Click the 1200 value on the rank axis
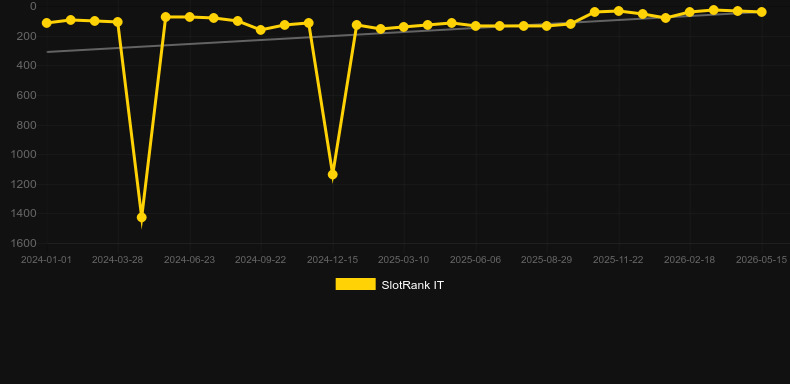 pos(24,184)
